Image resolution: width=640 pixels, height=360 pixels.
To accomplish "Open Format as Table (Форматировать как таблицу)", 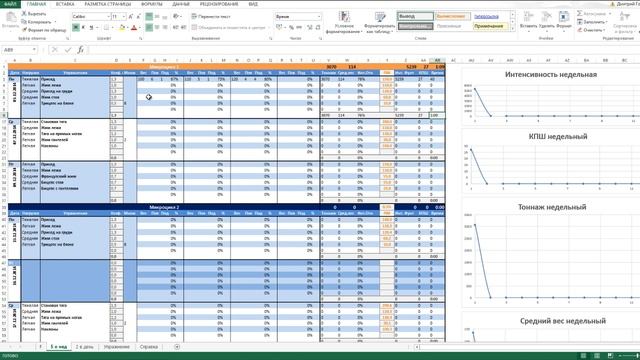I will point(380,22).
